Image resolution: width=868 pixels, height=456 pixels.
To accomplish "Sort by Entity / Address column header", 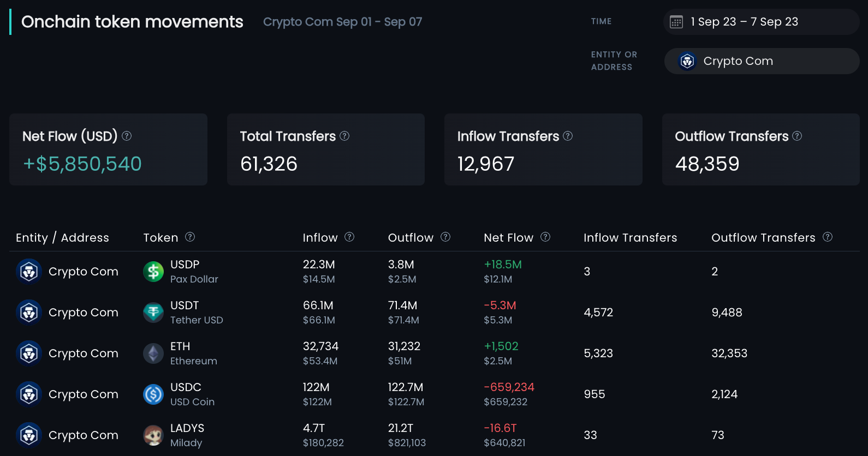I will coord(62,238).
